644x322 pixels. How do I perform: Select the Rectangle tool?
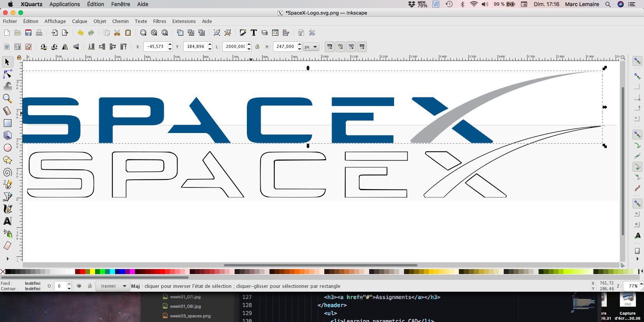7,123
